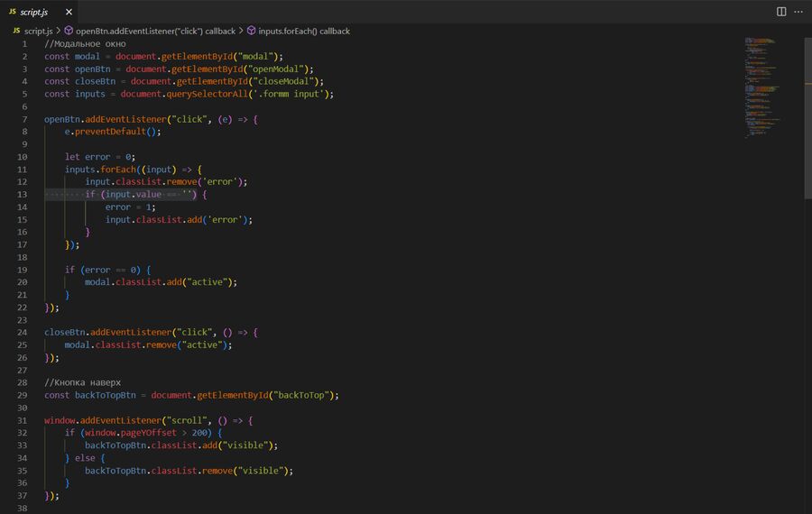Click the Split Editor Right icon
The image size is (812, 514).
[x=781, y=12]
